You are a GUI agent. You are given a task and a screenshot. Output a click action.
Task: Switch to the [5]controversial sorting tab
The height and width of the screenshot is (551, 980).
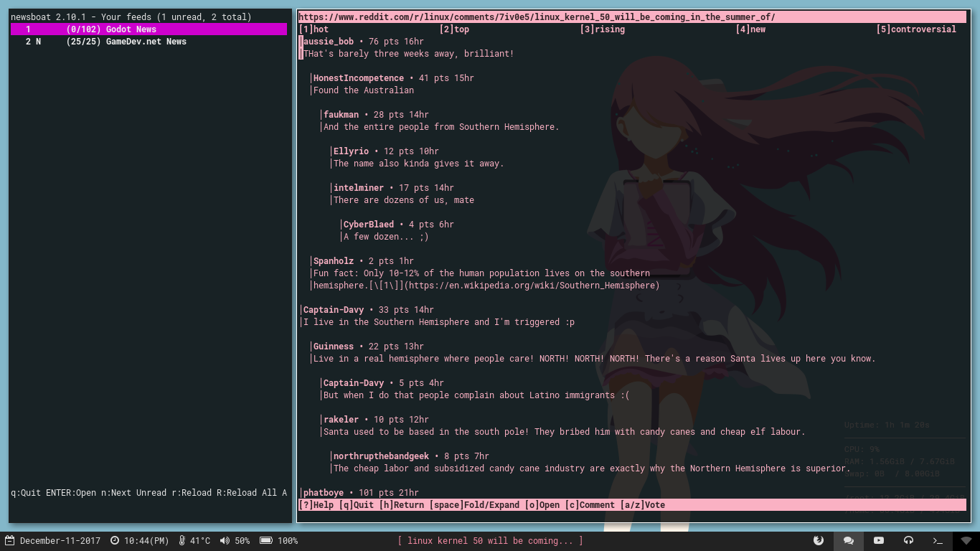(x=916, y=29)
